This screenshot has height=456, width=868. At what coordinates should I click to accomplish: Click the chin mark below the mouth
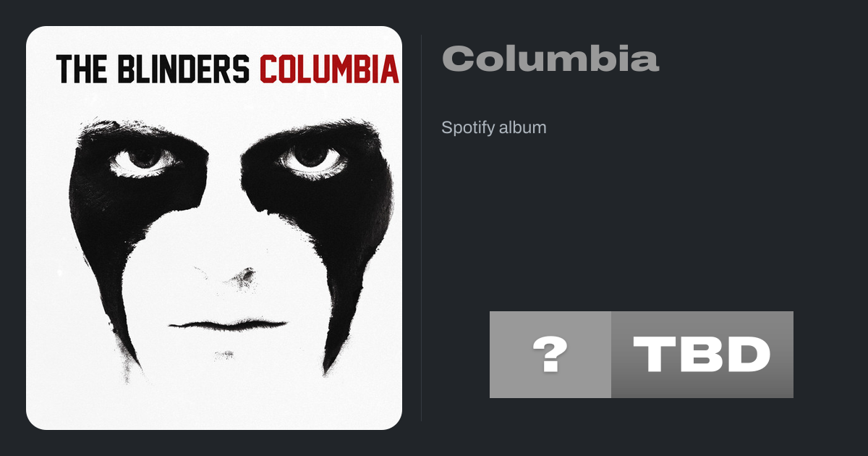225,355
